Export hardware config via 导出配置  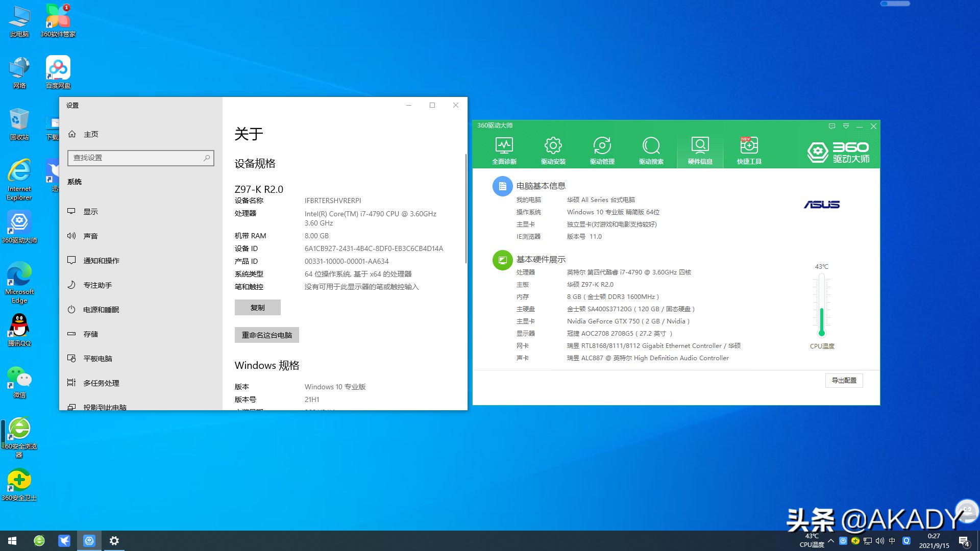tap(844, 380)
